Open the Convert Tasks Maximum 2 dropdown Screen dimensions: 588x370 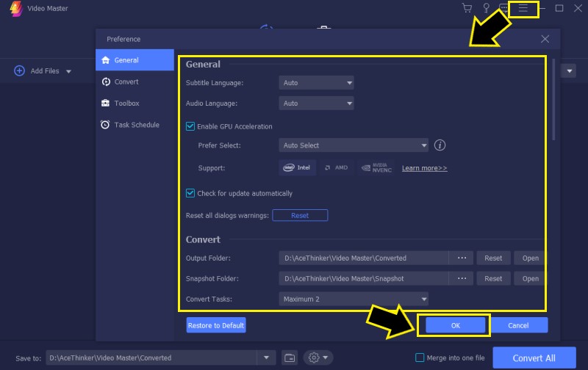354,300
